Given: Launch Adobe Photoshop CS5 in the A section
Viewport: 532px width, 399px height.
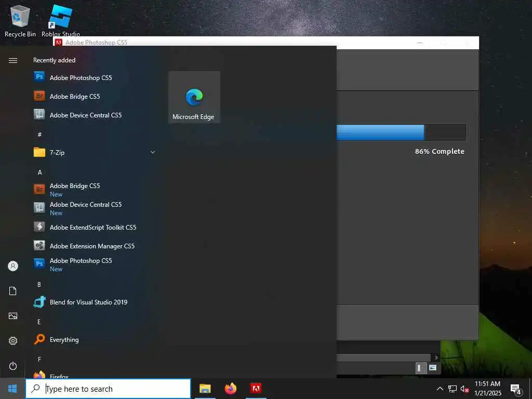Looking at the screenshot, I should point(95,264).
